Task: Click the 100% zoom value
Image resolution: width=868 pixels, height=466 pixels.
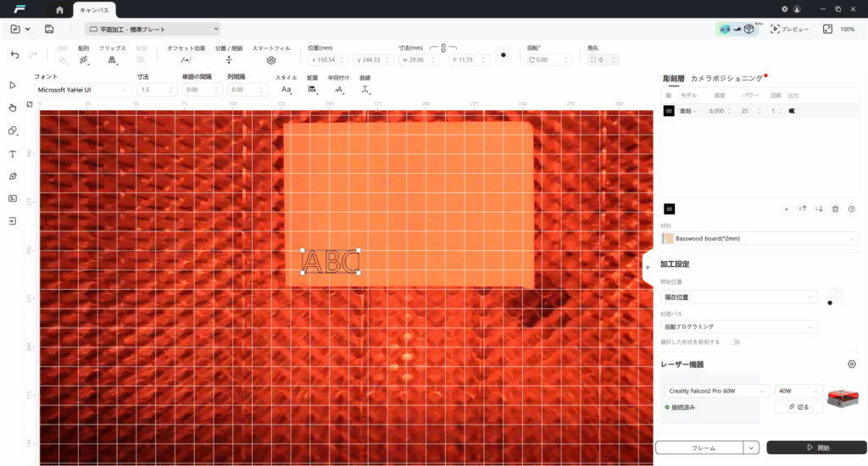Action: click(848, 30)
